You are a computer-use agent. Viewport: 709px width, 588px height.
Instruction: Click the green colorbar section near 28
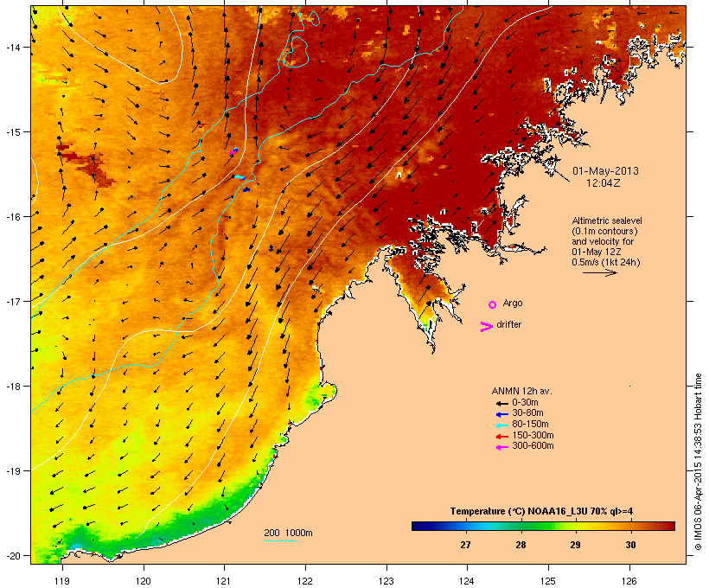[x=521, y=526]
